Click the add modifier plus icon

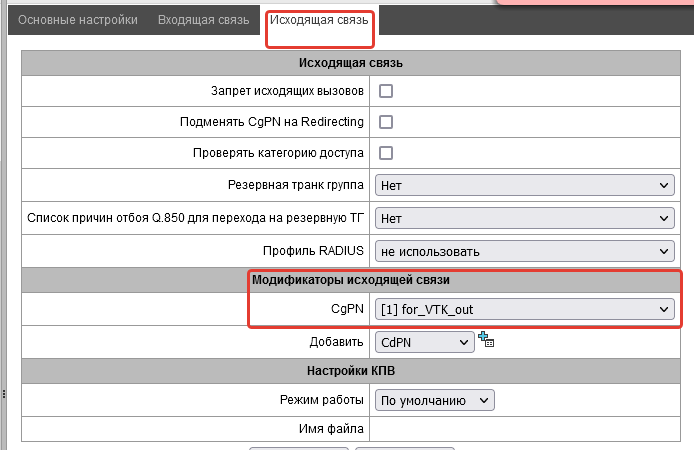click(x=486, y=340)
